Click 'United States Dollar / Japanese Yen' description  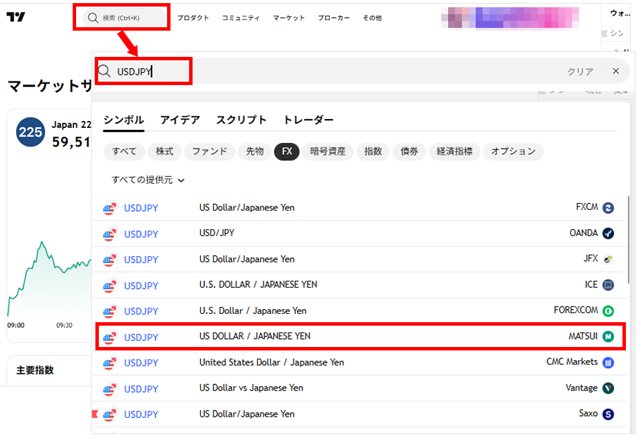(x=271, y=362)
